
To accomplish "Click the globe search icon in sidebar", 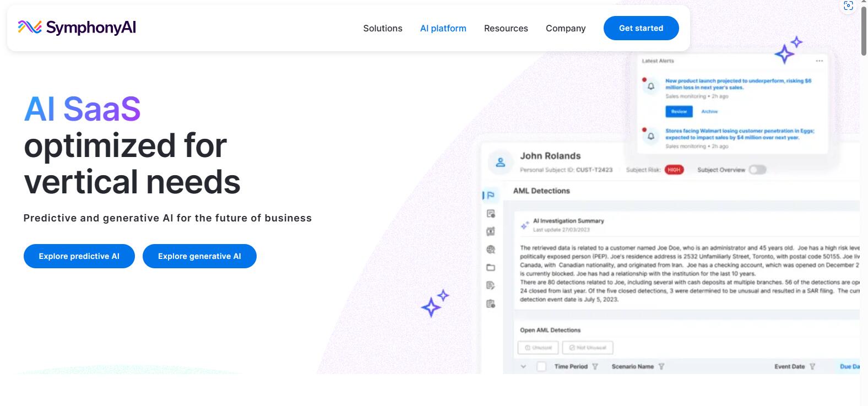I will coord(491,250).
